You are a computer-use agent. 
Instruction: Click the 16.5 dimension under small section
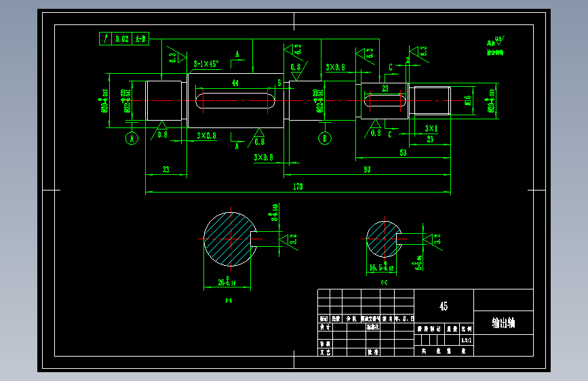coord(381,267)
